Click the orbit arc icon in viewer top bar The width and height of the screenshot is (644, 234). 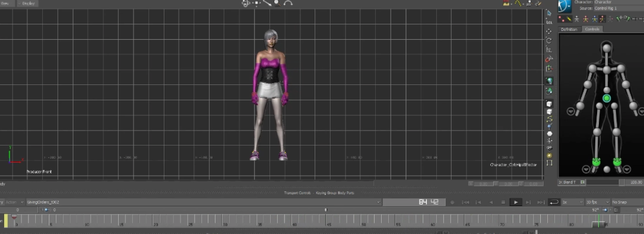click(x=288, y=3)
